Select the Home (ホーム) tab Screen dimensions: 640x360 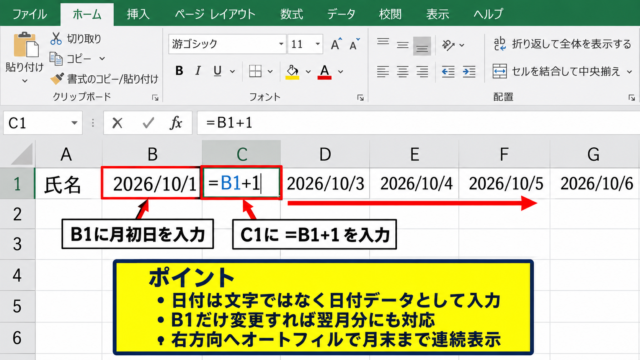click(87, 14)
